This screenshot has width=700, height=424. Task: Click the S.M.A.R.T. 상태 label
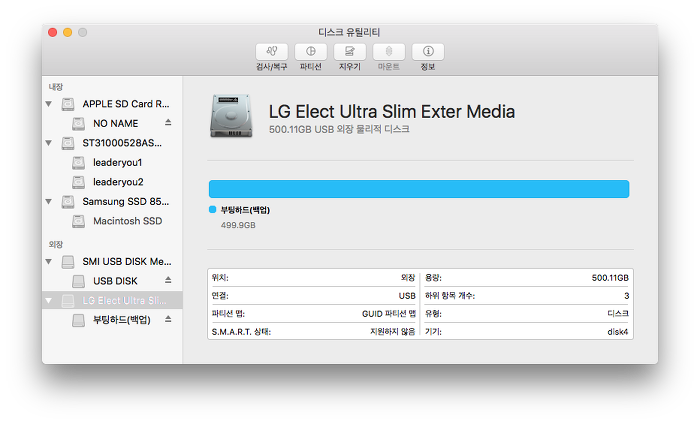pos(241,332)
